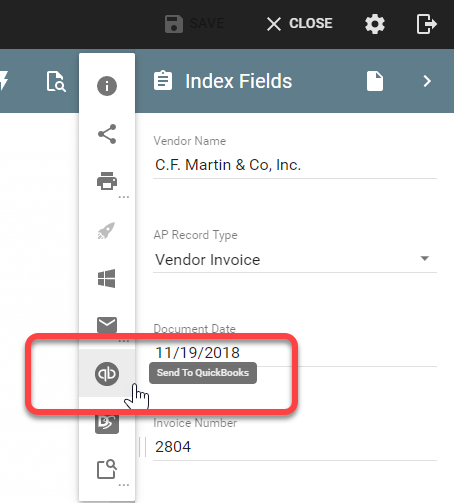The width and height of the screenshot is (454, 503).
Task: Click the info icon in side toolbar
Action: 107,86
